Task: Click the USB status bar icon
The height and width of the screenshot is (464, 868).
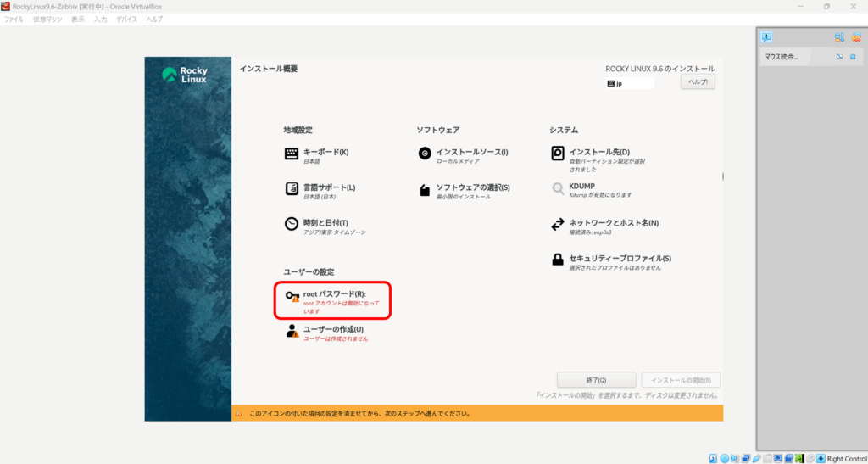Action: pyautogui.click(x=756, y=458)
